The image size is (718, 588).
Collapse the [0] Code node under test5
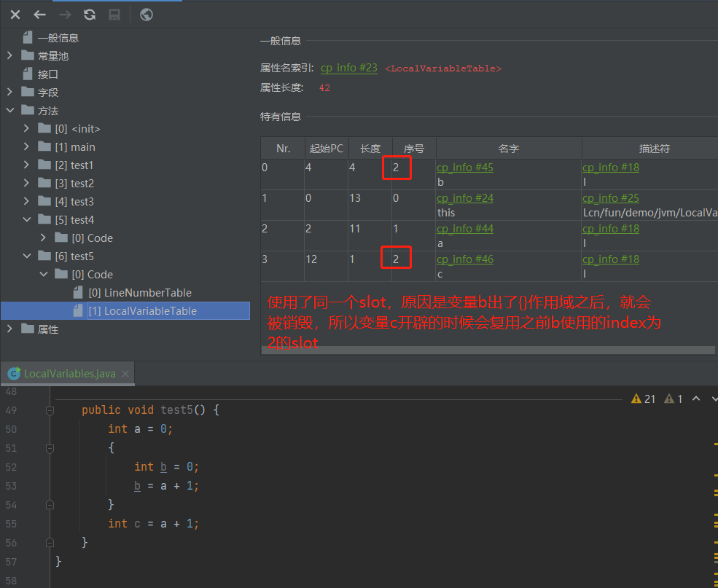tap(43, 274)
